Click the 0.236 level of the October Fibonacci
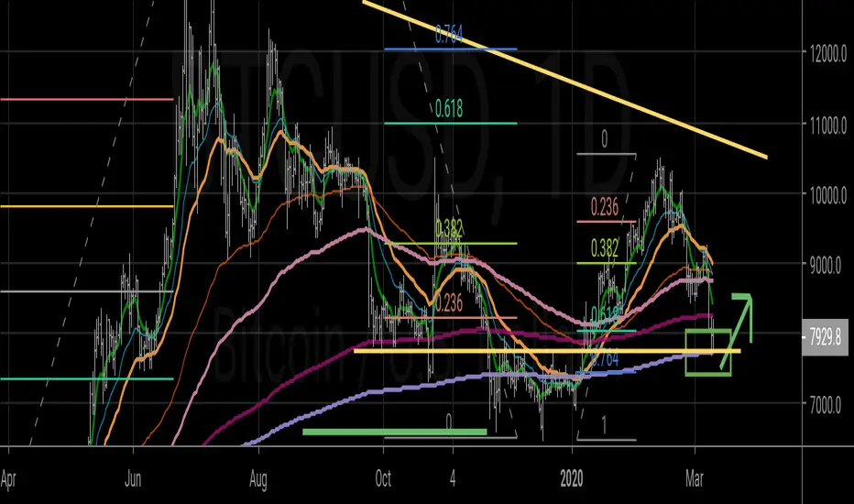 click(x=450, y=317)
